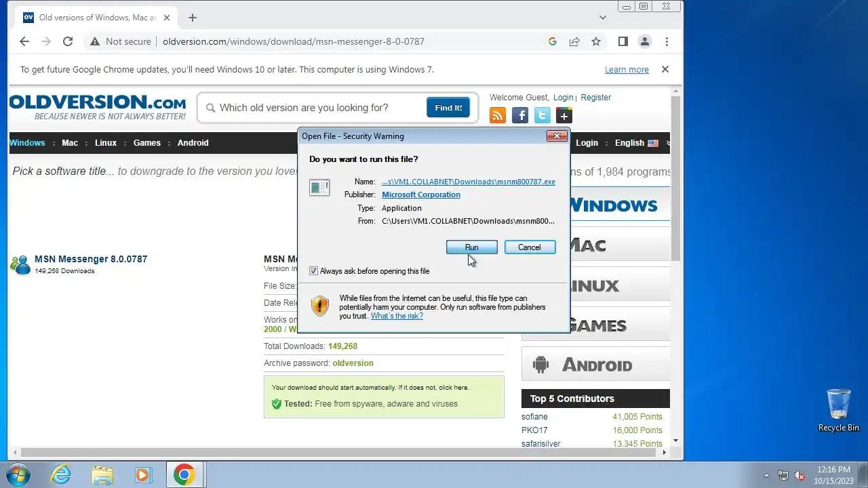868x488 pixels.
Task: Reload the page with the refresh icon
Action: pyautogui.click(x=68, y=41)
